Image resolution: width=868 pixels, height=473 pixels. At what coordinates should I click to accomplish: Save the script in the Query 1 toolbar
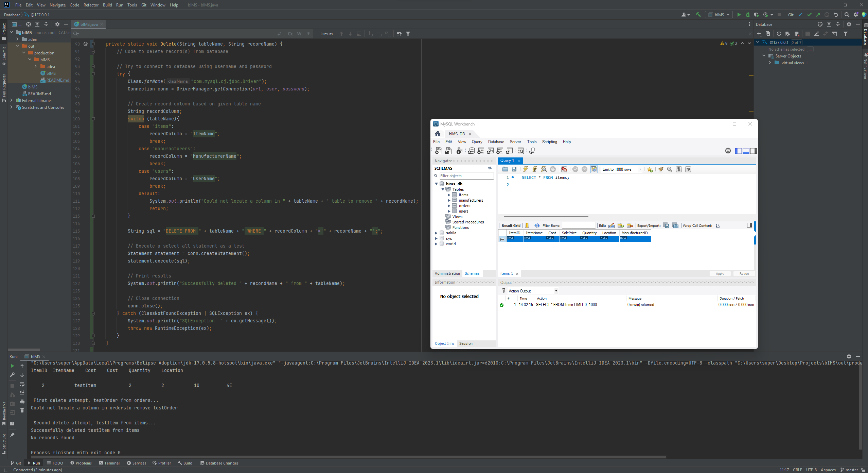point(515,169)
